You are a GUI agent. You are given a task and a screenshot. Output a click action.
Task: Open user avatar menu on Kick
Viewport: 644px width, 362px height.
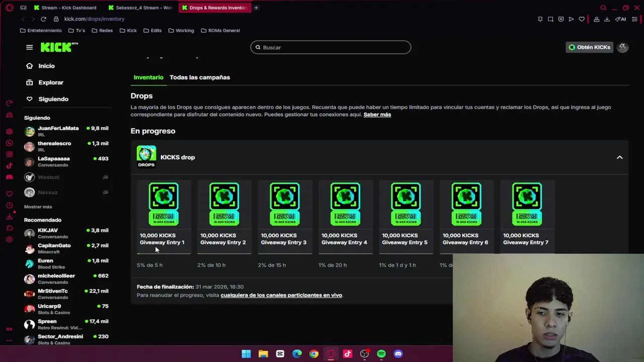click(622, 47)
